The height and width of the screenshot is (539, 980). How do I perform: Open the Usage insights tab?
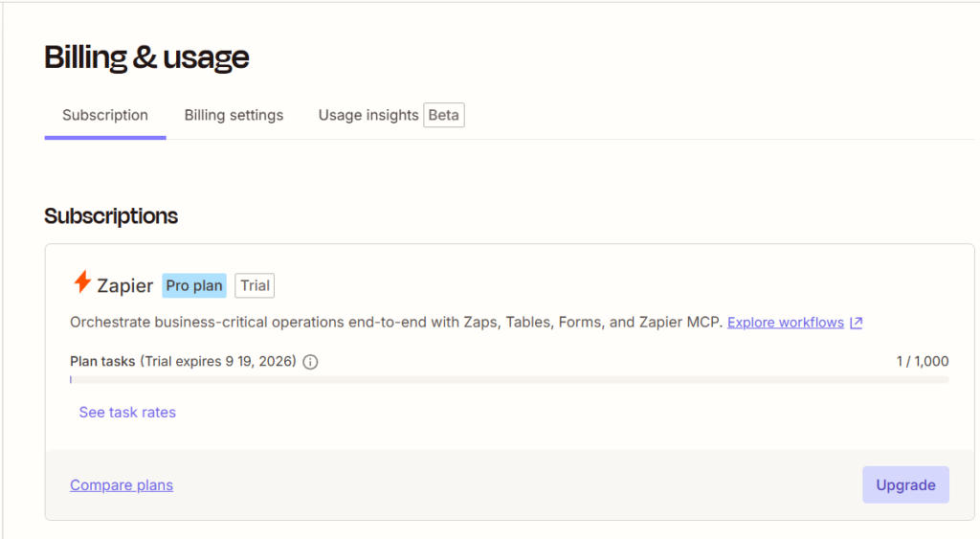coord(368,115)
